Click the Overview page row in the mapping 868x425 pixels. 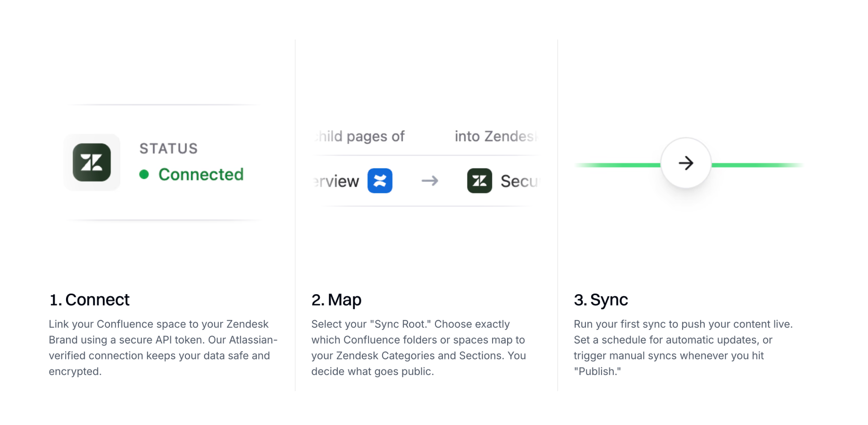[x=335, y=181]
